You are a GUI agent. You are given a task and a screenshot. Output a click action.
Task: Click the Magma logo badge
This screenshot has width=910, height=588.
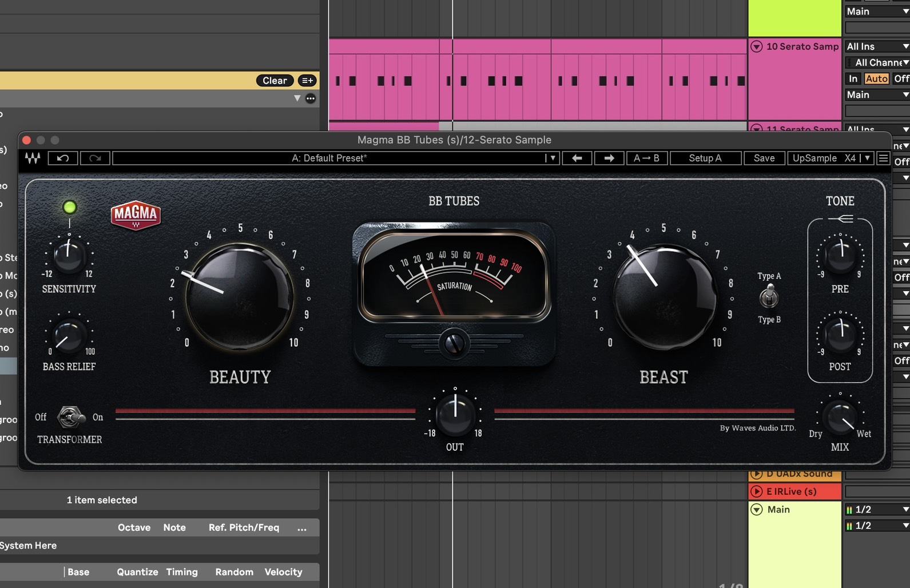click(x=136, y=215)
